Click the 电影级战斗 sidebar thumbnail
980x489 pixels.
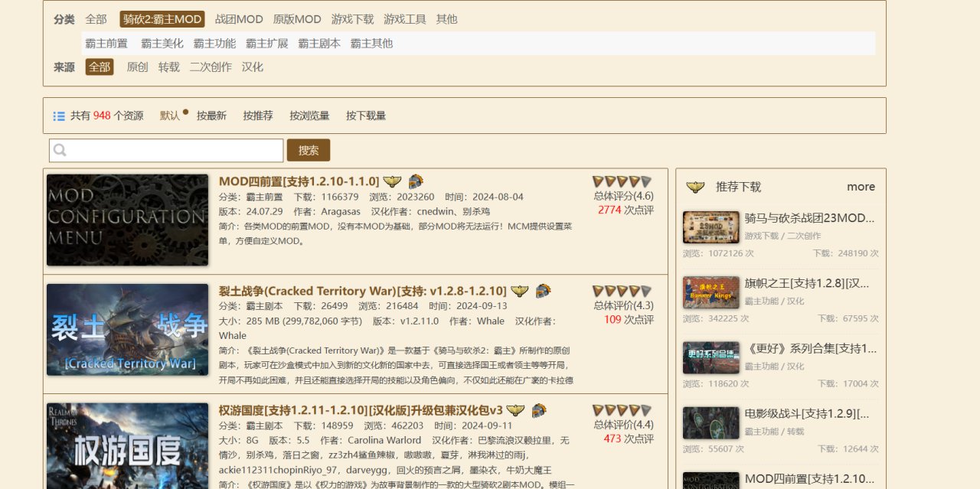(x=711, y=423)
